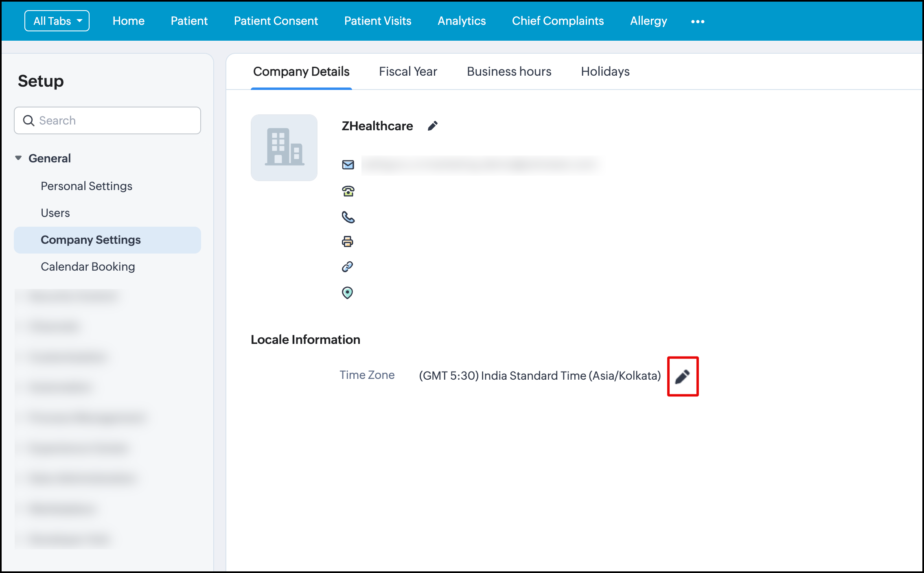Open the more tabs ellipsis menu
The width and height of the screenshot is (924, 573).
point(697,22)
